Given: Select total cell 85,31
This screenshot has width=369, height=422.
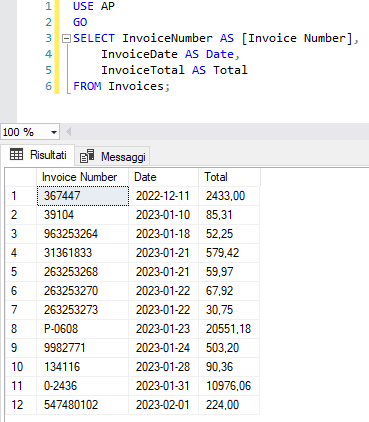Looking at the screenshot, I should [x=229, y=215].
